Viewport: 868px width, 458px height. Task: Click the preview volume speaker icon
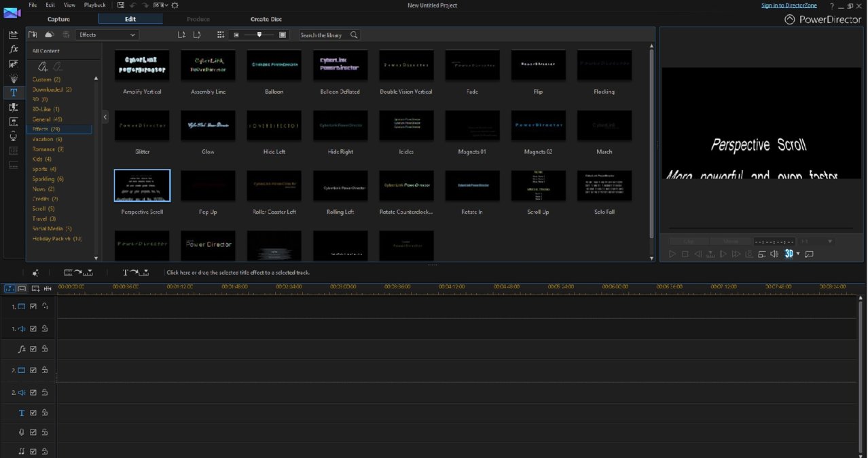[774, 254]
